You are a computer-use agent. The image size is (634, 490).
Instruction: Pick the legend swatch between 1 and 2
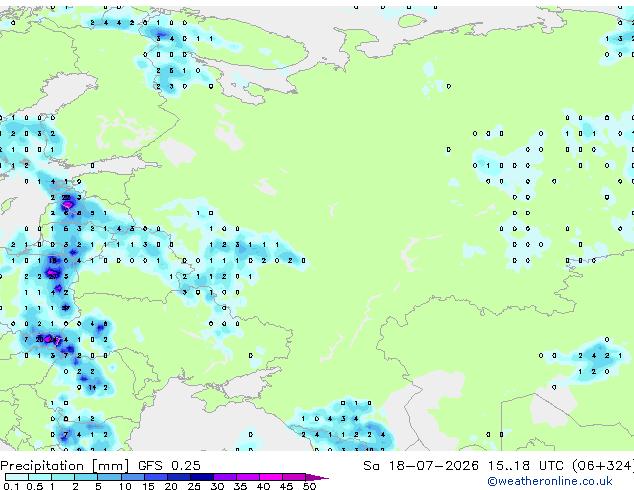pos(63,477)
